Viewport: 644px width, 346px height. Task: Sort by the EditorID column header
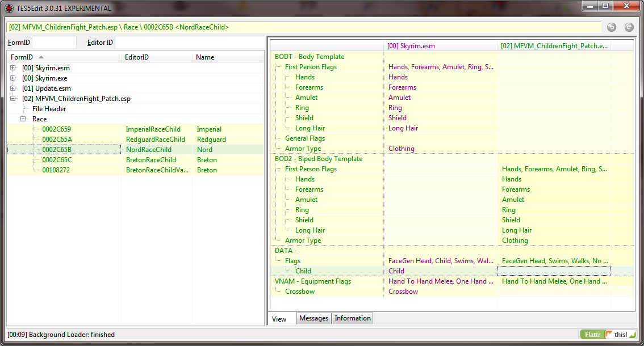point(157,57)
